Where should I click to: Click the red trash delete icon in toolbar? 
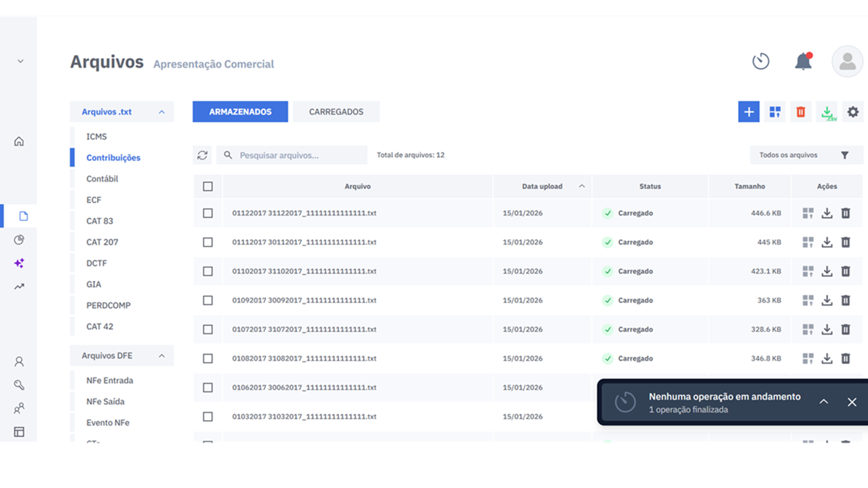pos(801,112)
